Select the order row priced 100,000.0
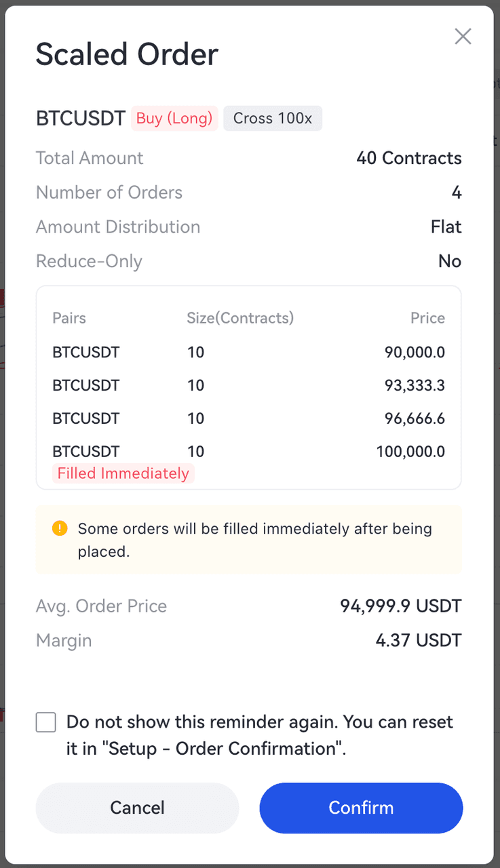This screenshot has height=868, width=500. pos(248,452)
